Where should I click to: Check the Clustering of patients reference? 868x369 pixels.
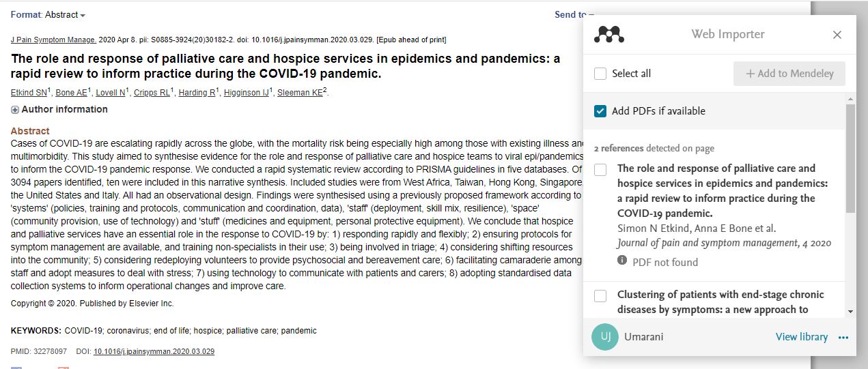[600, 296]
